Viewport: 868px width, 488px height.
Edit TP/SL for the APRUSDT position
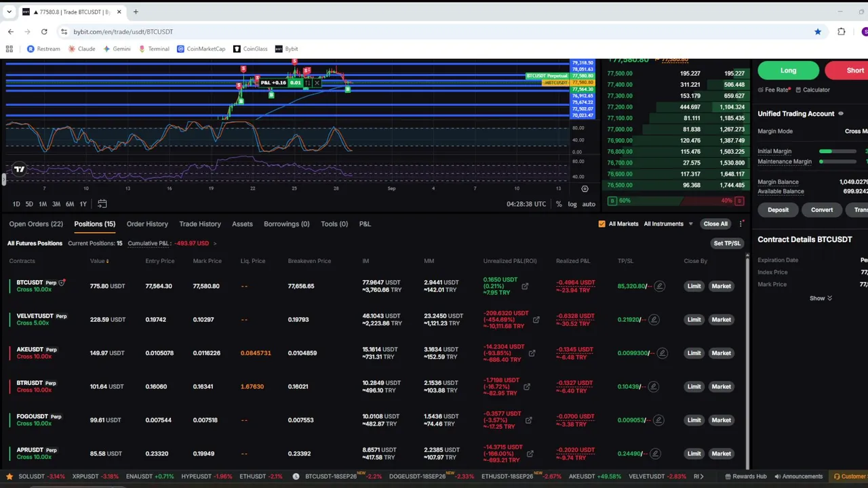655,453
